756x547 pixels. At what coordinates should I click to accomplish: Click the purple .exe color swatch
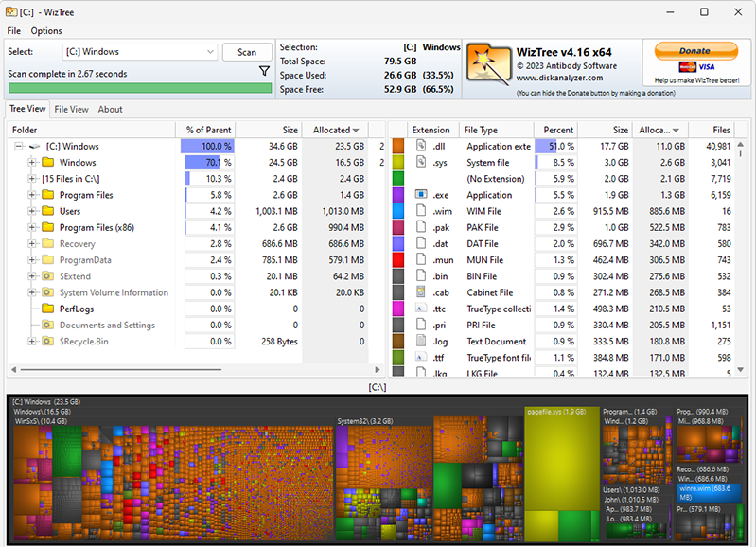(397, 195)
